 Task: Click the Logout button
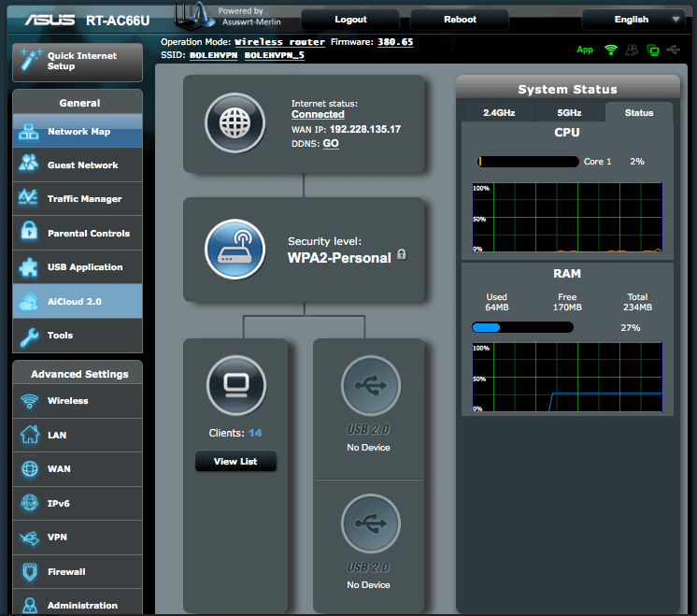(350, 20)
